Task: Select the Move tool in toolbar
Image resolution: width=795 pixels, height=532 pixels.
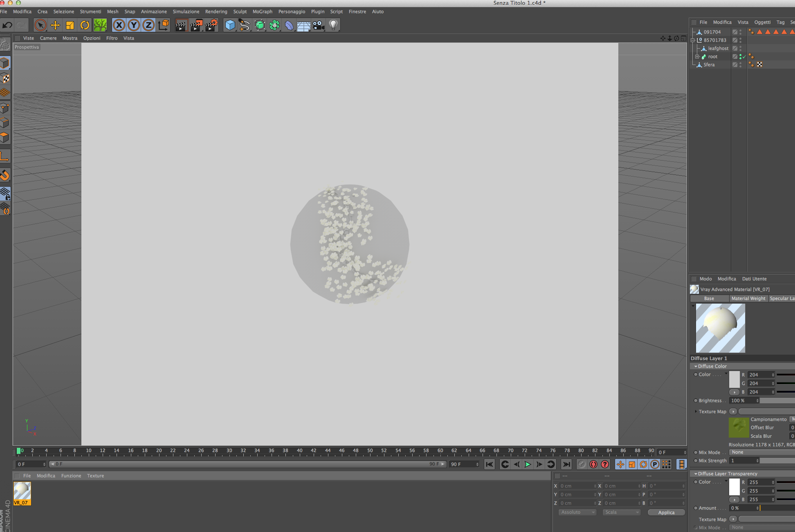Action: (x=55, y=25)
